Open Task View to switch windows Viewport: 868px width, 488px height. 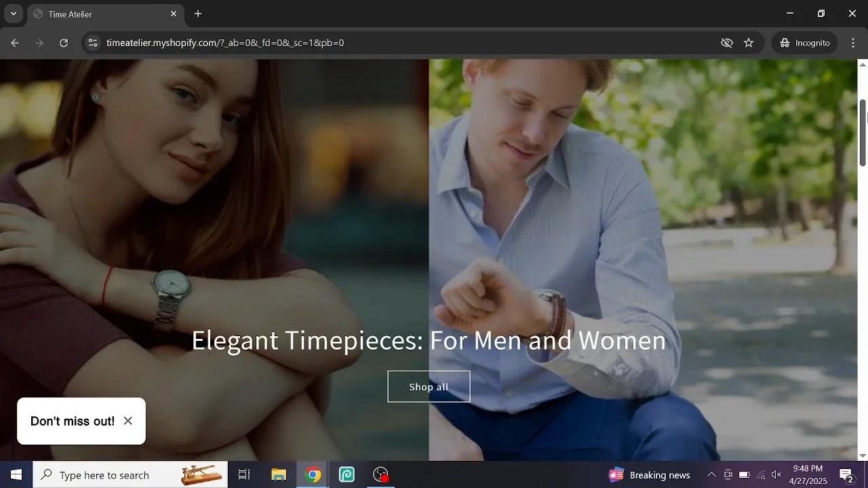[244, 474]
